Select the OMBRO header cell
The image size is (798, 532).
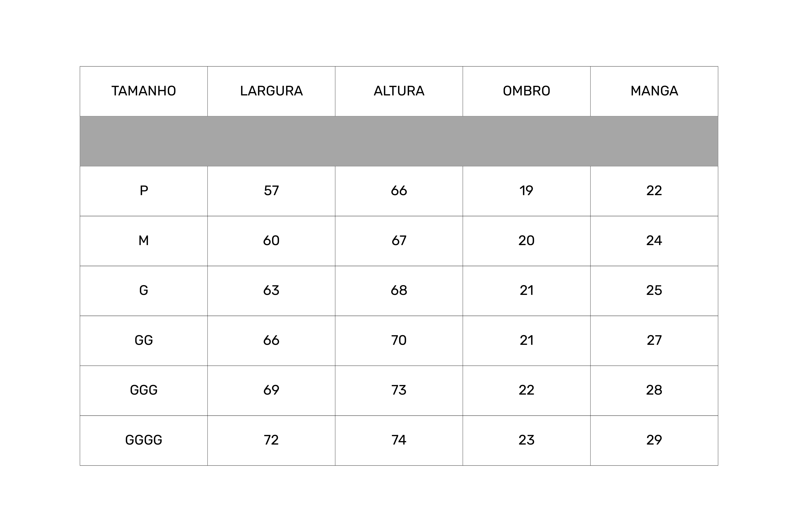526,91
